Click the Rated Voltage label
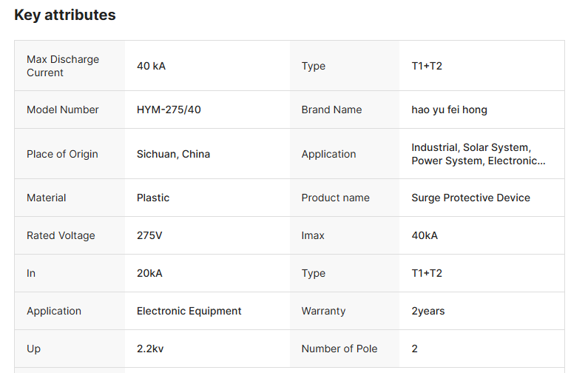This screenshot has width=588, height=373. click(61, 235)
